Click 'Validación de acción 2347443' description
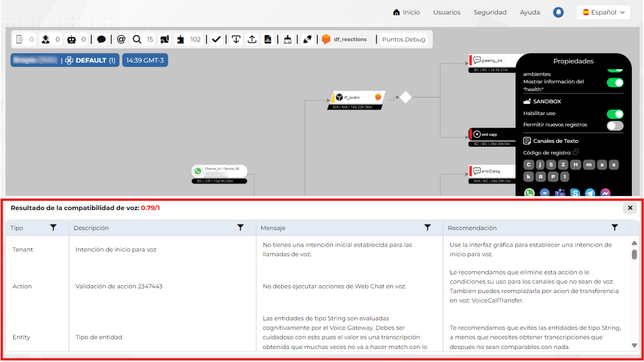644x362 pixels. click(119, 286)
